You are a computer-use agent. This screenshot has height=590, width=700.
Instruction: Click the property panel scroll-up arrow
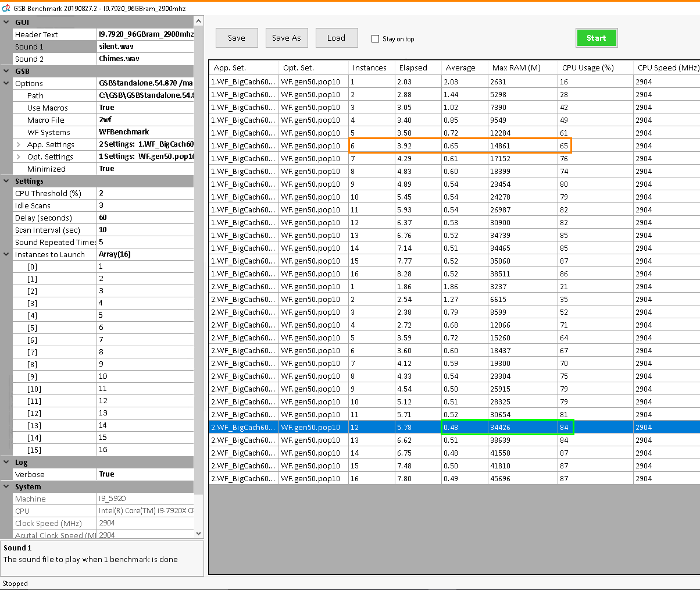coord(198,22)
